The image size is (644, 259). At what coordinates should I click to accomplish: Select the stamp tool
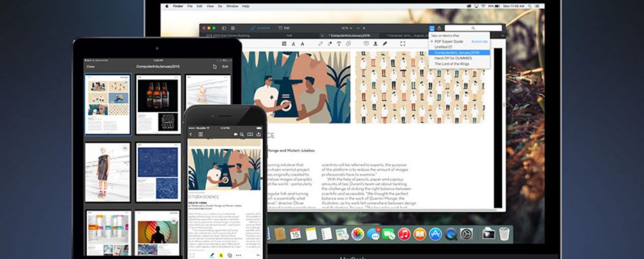[375, 43]
